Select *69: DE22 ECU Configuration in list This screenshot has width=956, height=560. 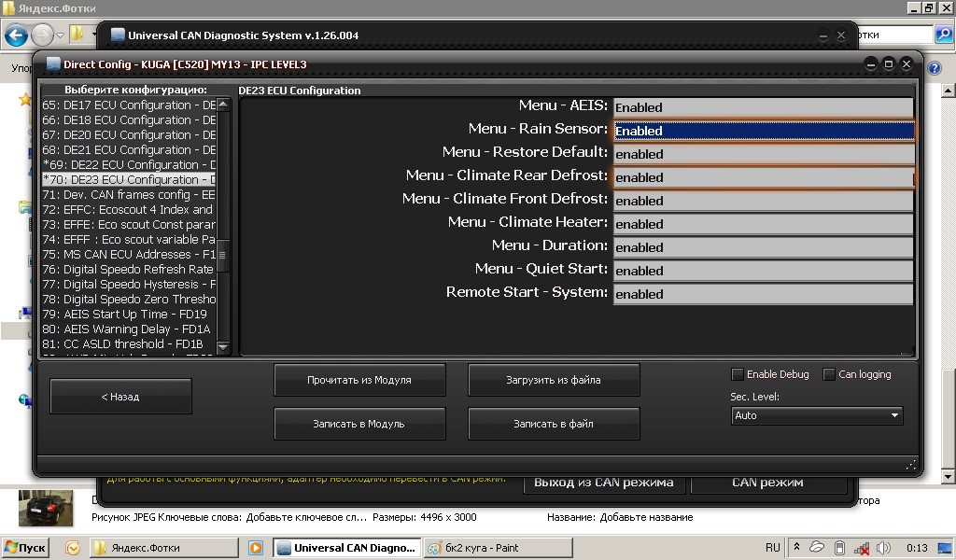coord(129,164)
